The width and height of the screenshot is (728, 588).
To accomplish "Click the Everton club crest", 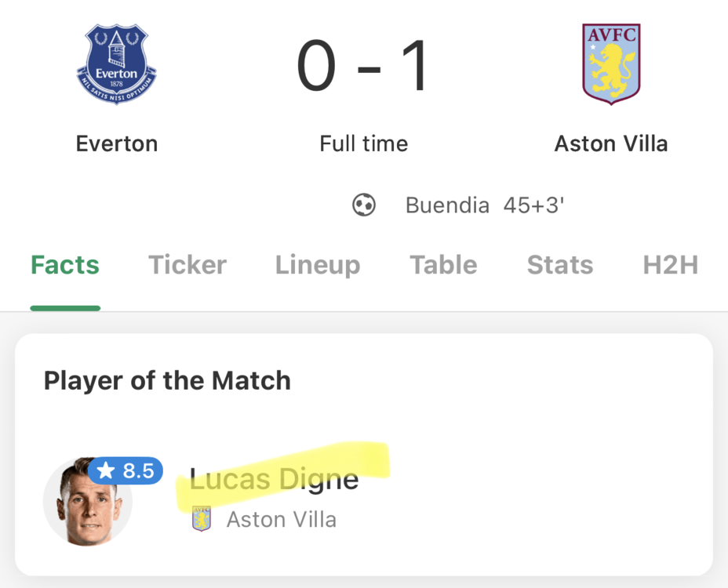I will [x=117, y=64].
